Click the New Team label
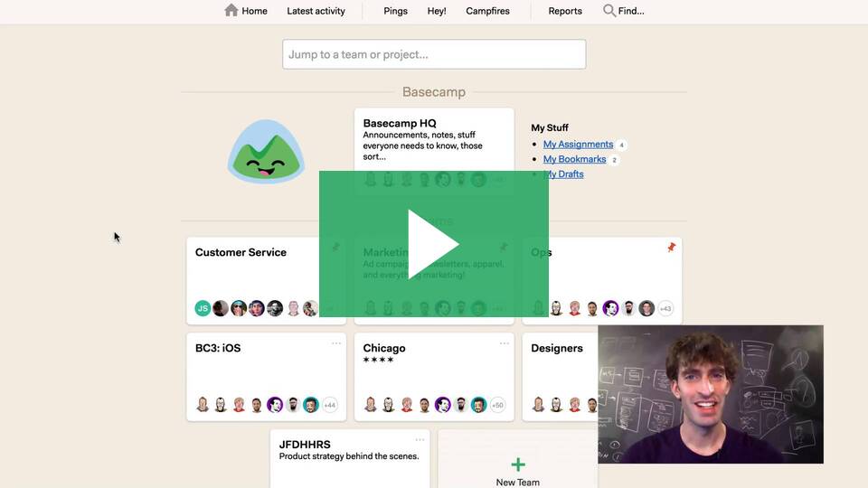 coord(517,482)
